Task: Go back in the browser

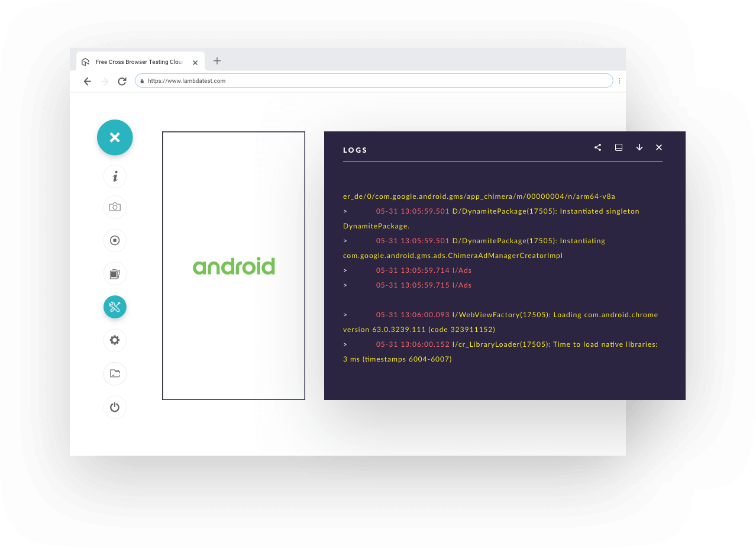Action: [x=87, y=81]
